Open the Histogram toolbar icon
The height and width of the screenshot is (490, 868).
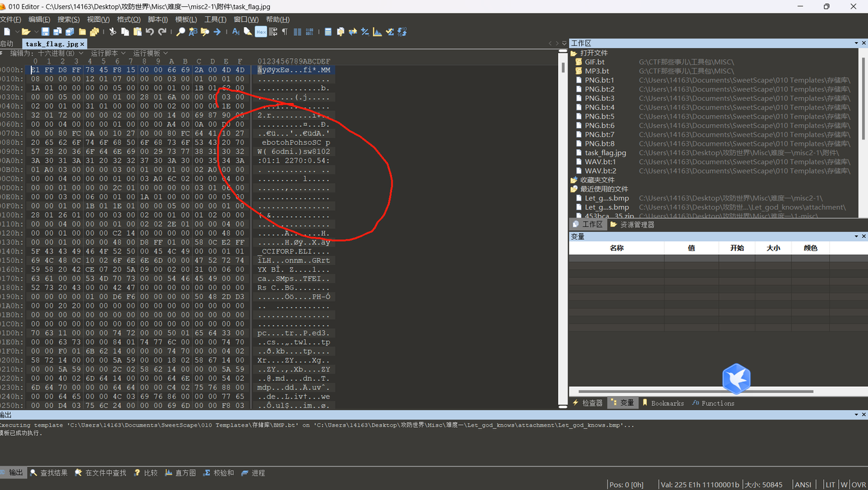point(377,31)
